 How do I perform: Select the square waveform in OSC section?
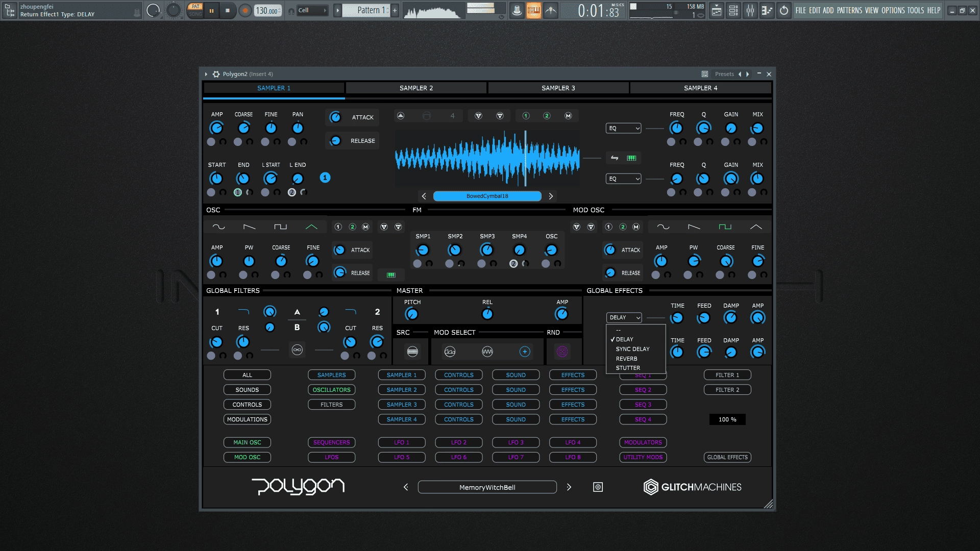(x=280, y=227)
